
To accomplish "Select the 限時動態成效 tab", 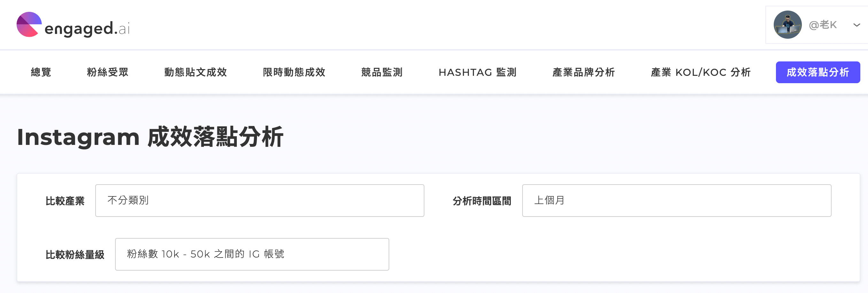I will tap(294, 72).
